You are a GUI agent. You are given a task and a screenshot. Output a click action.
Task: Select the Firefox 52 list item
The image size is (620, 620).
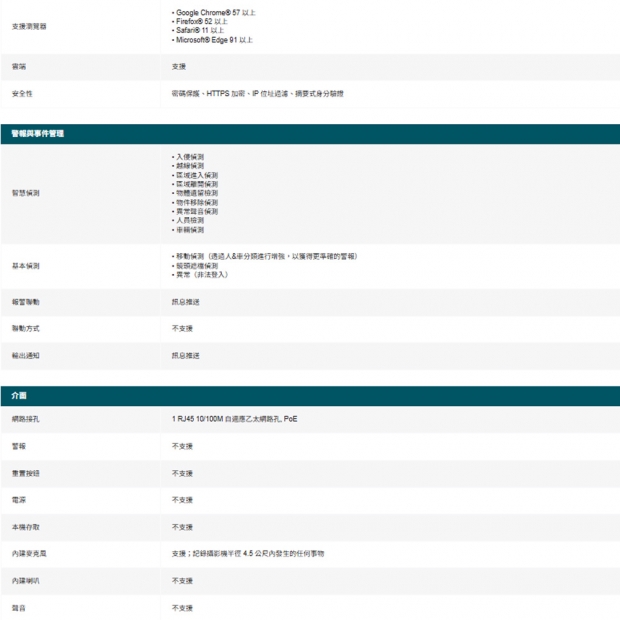(x=204, y=22)
